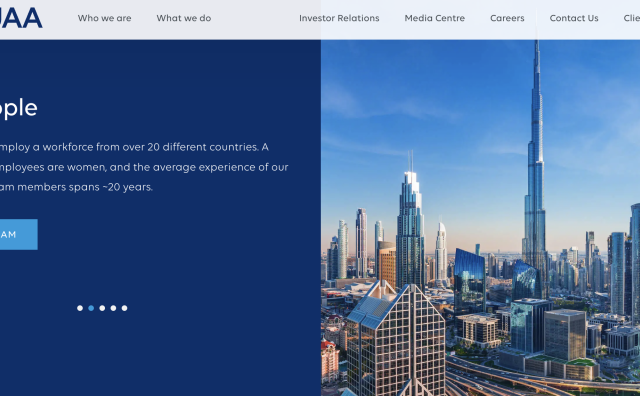Select the first carousel dot
640x396 pixels.
tap(80, 308)
